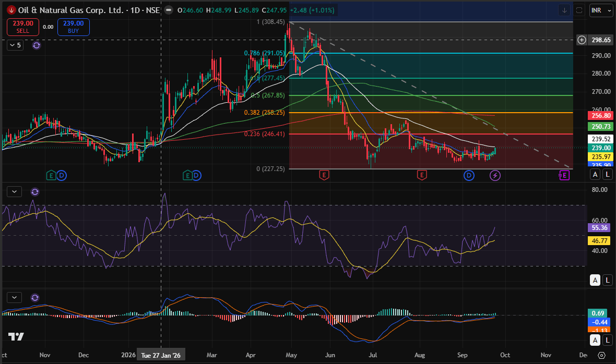The image size is (616, 364).
Task: Click the low value L245.89
Action: tap(247, 10)
